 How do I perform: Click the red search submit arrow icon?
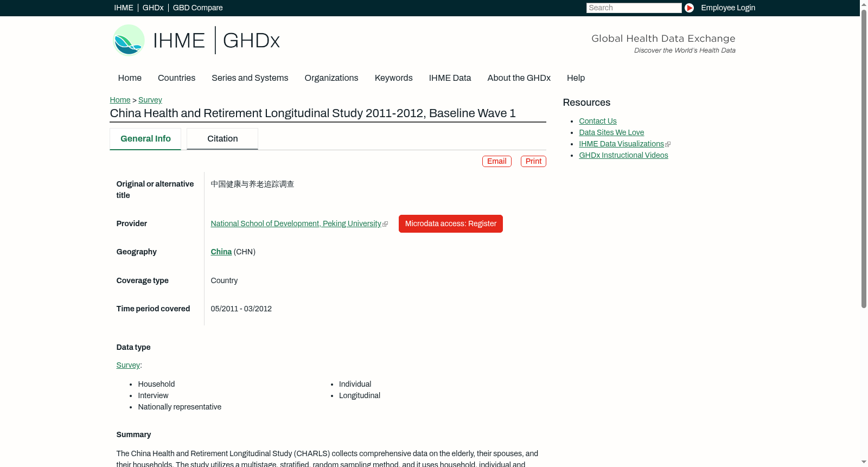coord(689,8)
